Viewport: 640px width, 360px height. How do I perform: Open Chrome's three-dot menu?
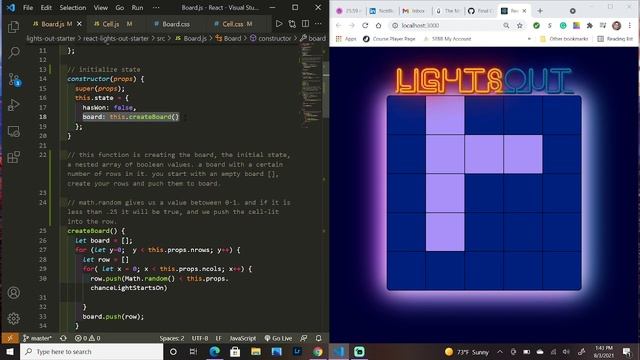[x=630, y=25]
